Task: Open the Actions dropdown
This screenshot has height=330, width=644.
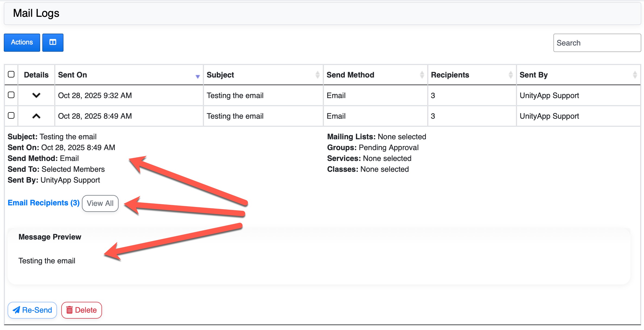Action: (x=22, y=43)
